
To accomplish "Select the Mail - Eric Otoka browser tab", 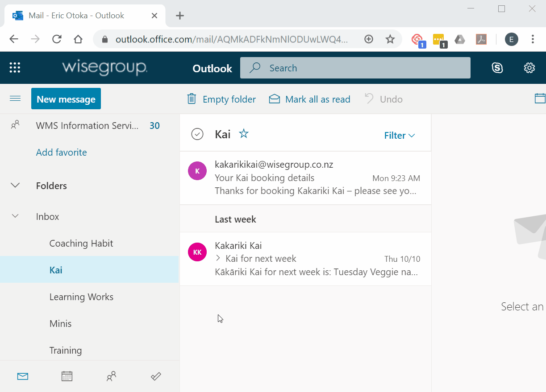I will click(85, 16).
